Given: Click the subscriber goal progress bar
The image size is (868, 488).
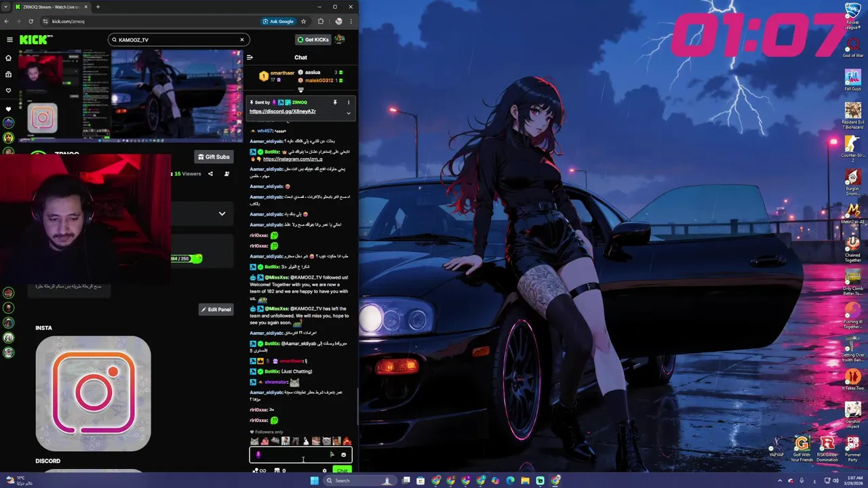Looking at the screenshot, I should 186,258.
